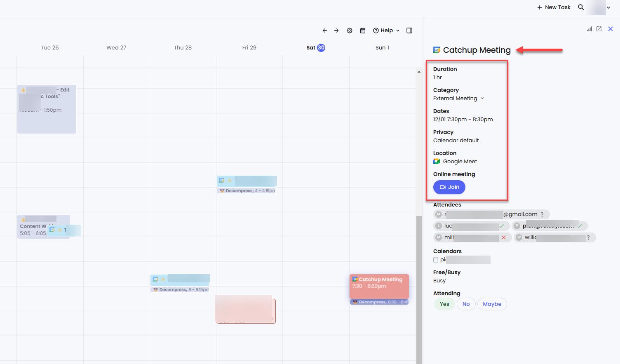Viewport: 620px width, 364px height.
Task: Click the back navigation arrow
Action: click(325, 30)
